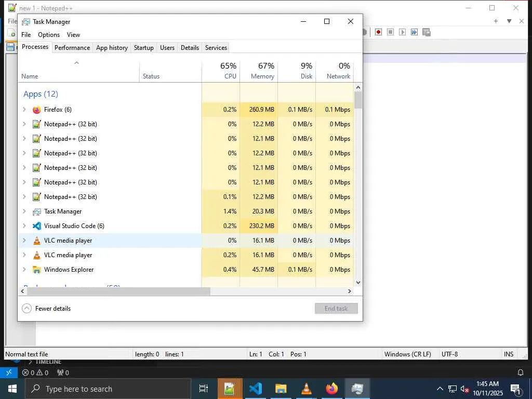The image size is (532, 399).
Task: Click the process list scroll down arrow
Action: [x=358, y=282]
